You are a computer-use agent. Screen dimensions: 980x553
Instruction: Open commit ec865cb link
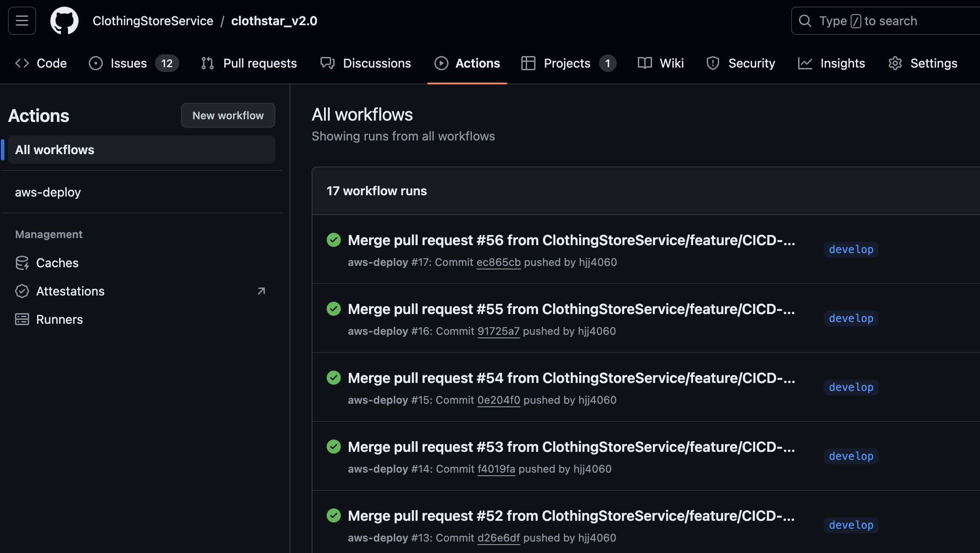pyautogui.click(x=498, y=262)
